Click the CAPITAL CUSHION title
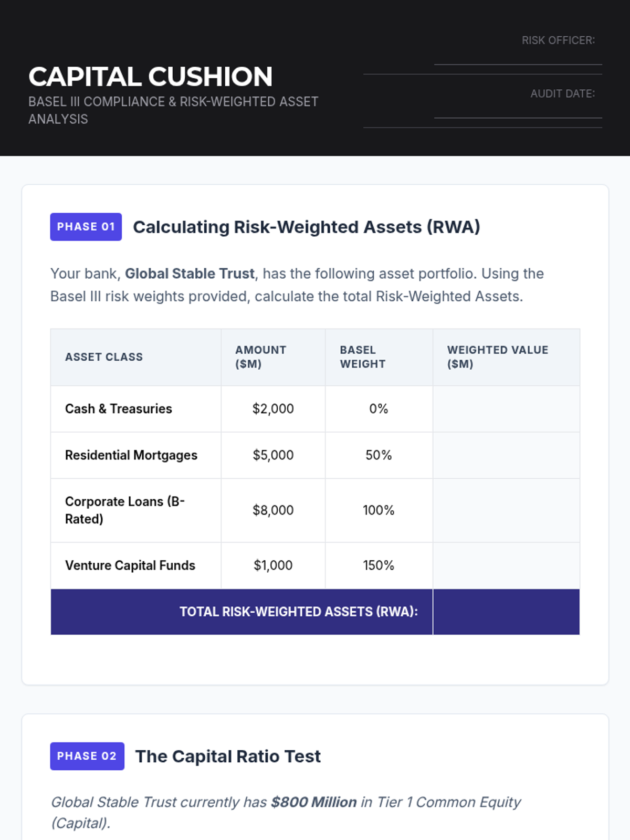Viewport: 630px width, 840px height. [x=151, y=77]
